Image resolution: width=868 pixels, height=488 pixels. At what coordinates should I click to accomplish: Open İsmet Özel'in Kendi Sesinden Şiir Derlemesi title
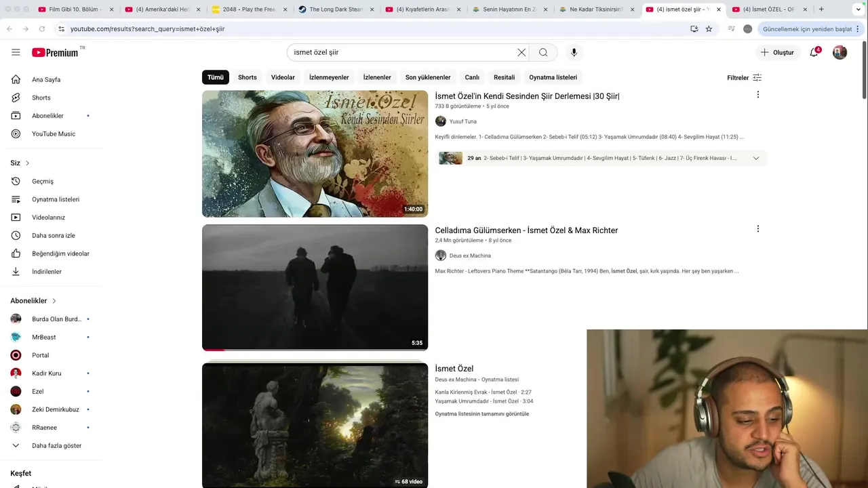pos(527,96)
